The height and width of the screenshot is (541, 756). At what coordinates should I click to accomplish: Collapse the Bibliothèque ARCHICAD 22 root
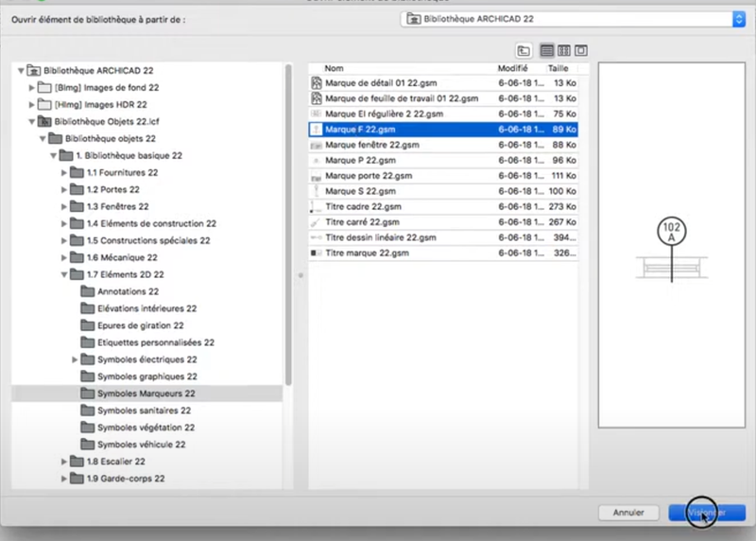[21, 70]
